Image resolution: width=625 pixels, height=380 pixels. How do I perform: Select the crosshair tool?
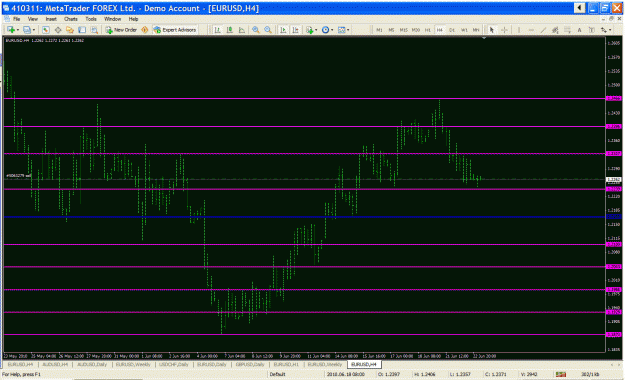click(x=504, y=30)
